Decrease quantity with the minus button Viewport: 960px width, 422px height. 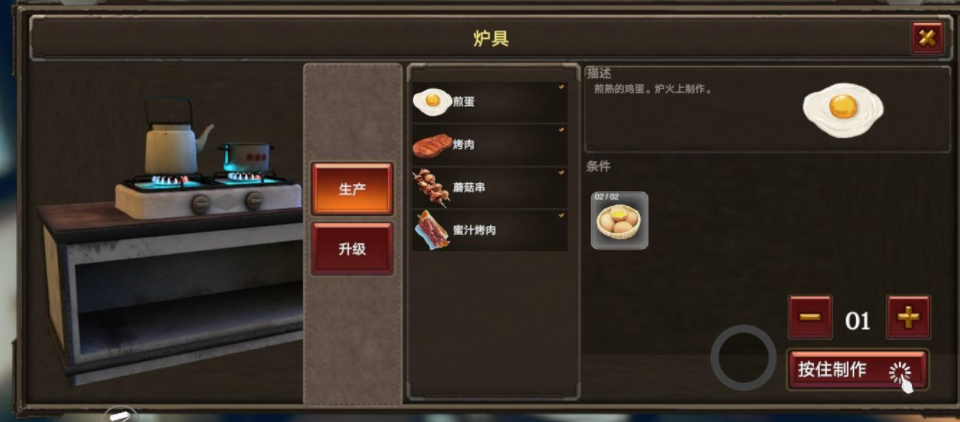(x=810, y=317)
